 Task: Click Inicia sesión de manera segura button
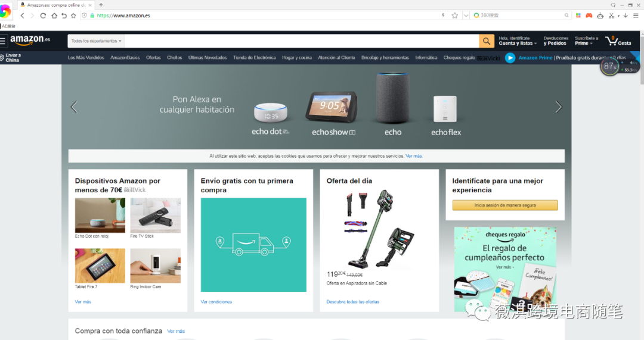coord(505,205)
